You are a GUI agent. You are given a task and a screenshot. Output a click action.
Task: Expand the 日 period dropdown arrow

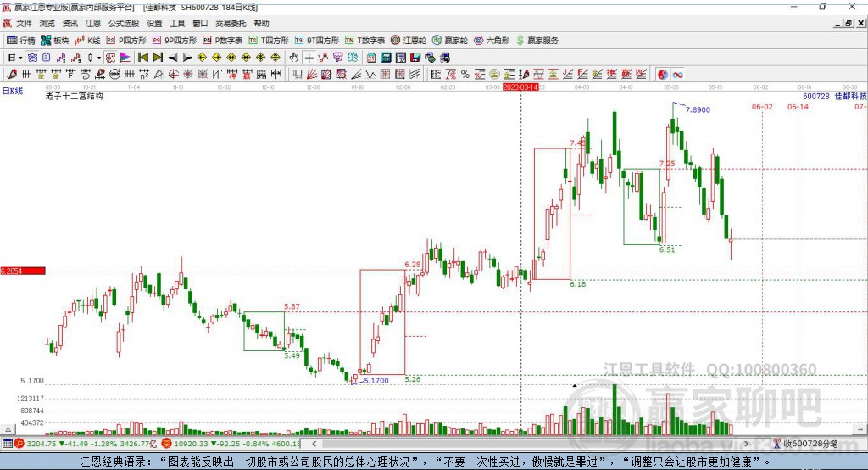click(20, 58)
